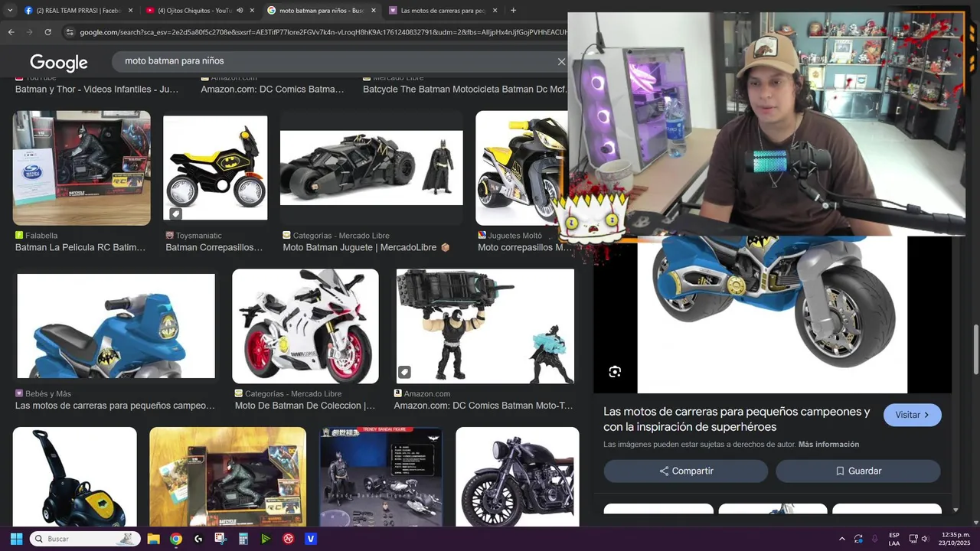980x551 pixels.
Task: Click the page vertical scrollbar thumb
Action: pos(976,348)
